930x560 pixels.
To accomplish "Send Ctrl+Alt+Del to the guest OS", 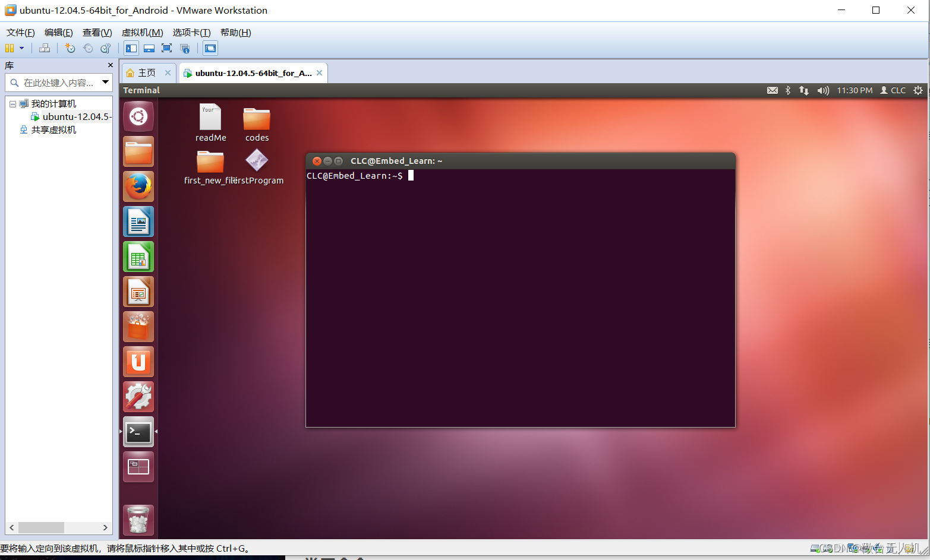I will pyautogui.click(x=45, y=48).
